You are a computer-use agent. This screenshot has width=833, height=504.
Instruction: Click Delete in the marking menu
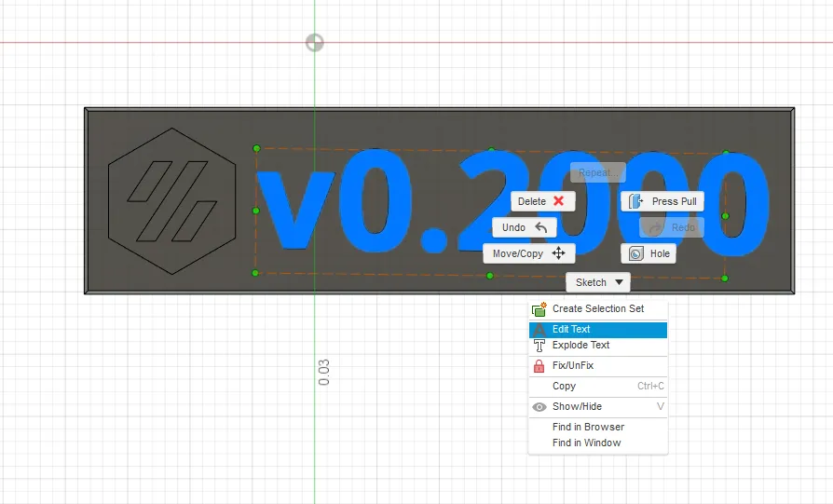click(542, 201)
